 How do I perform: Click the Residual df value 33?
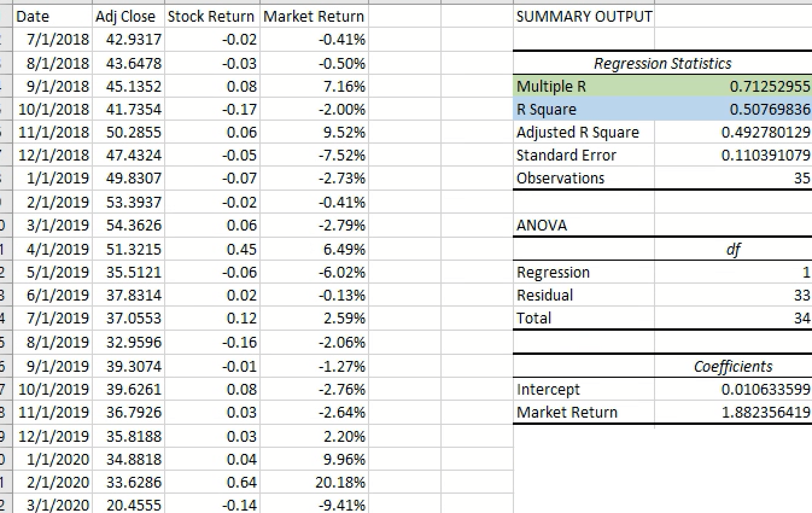tap(733, 295)
